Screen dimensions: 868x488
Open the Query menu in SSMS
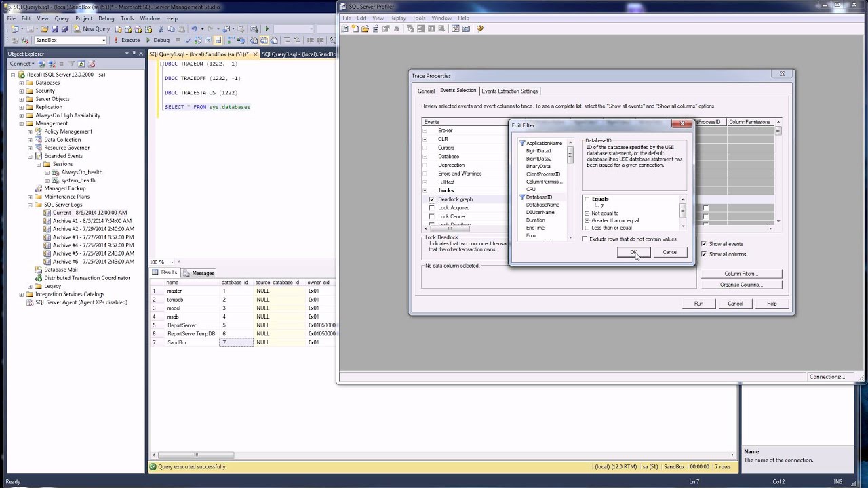click(x=62, y=18)
